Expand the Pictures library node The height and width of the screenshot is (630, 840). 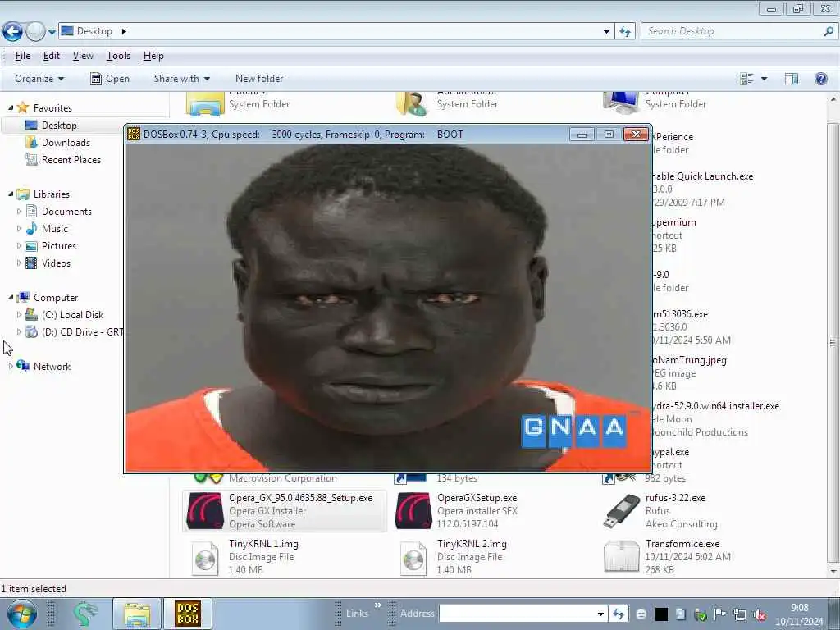click(20, 246)
